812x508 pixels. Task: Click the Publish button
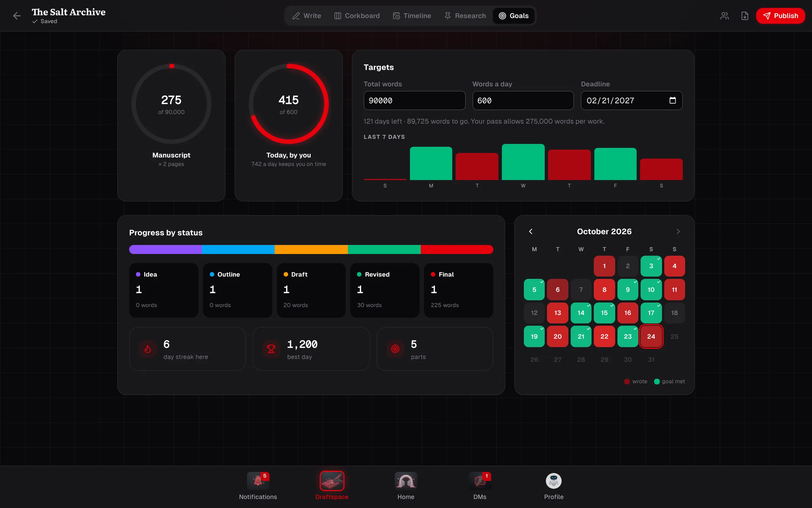(x=781, y=16)
